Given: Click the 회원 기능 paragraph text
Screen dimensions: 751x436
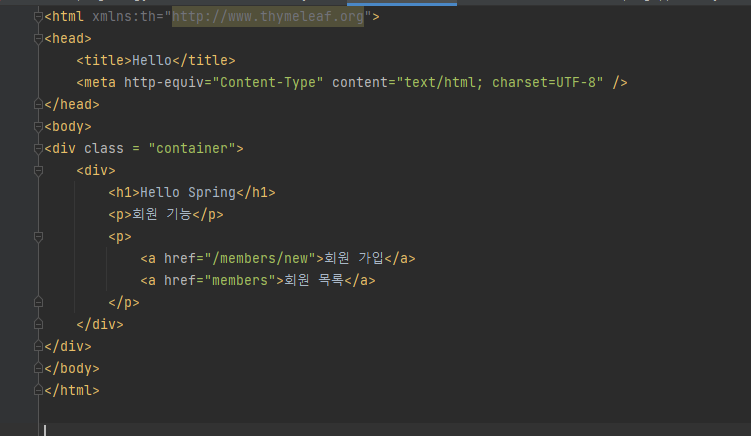Looking at the screenshot, I should (162, 215).
